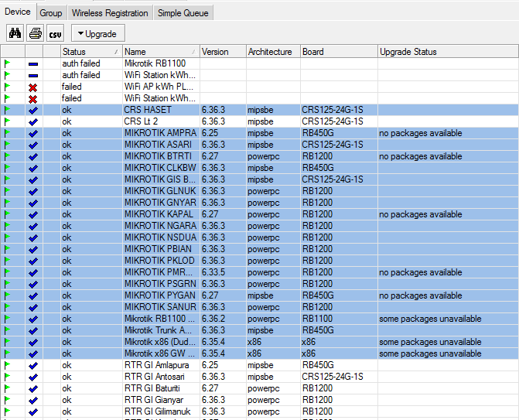519x420 pixels.
Task: Click the green flag for RTR GI Gianyar
Action: pos(7,400)
